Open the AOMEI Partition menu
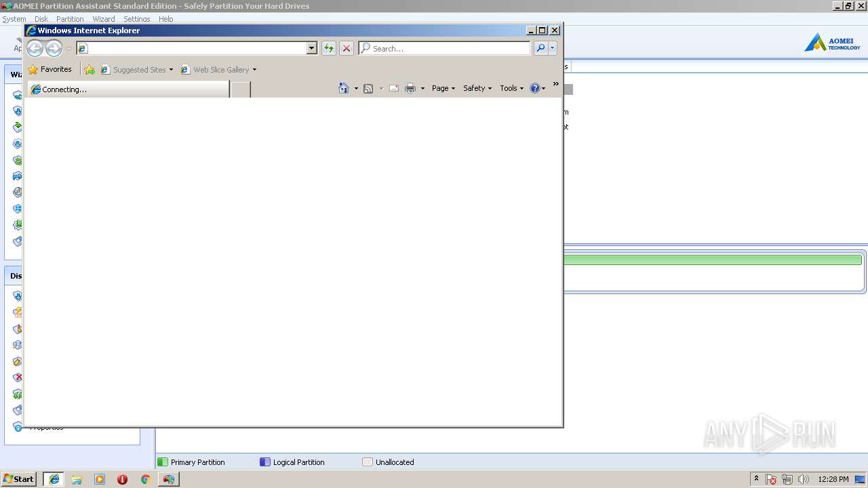The image size is (868, 488). [70, 19]
